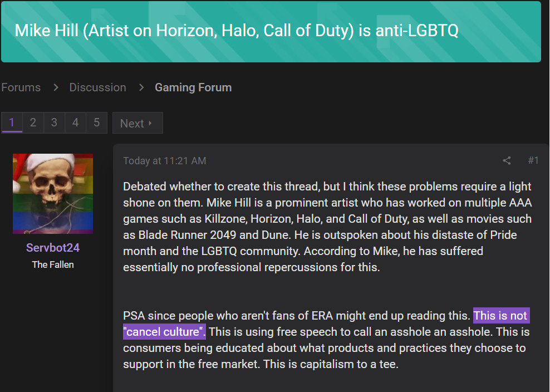Screen dimensions: 550x392
Task: Jump to page 5 of the thread
Action: click(x=96, y=122)
